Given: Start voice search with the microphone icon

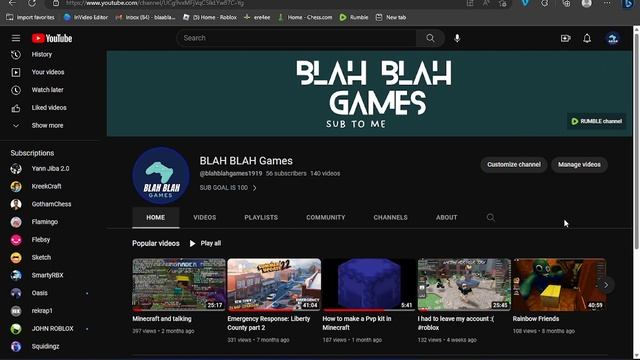Looking at the screenshot, I should coord(457,38).
